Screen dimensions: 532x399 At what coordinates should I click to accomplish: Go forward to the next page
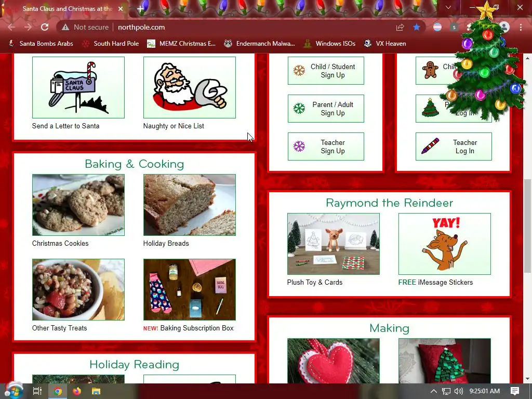(28, 27)
